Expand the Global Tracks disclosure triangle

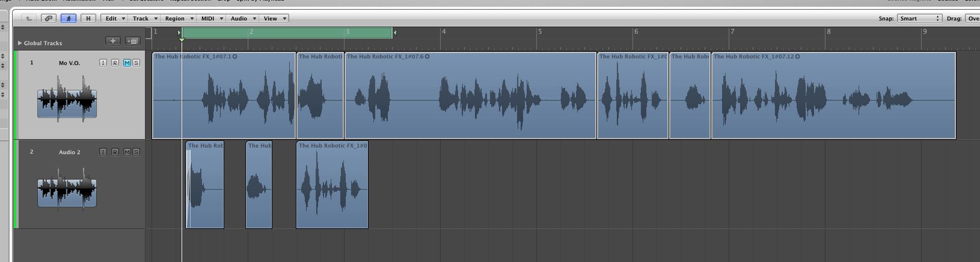pos(20,43)
